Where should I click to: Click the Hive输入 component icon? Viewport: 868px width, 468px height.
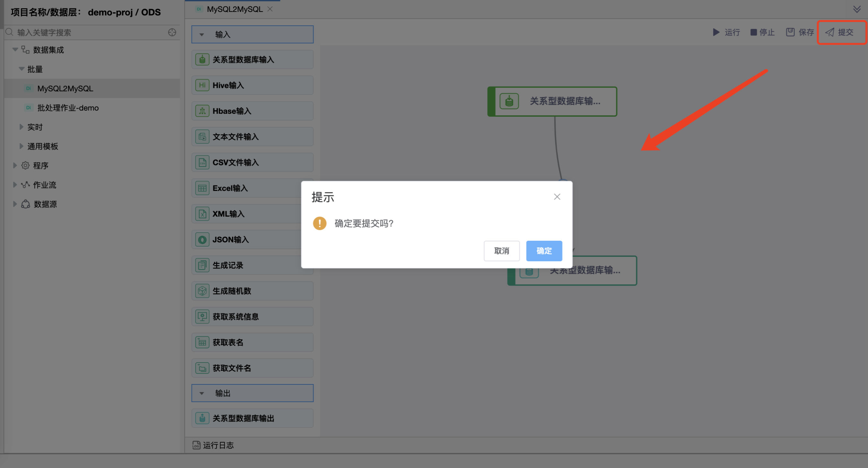(202, 85)
